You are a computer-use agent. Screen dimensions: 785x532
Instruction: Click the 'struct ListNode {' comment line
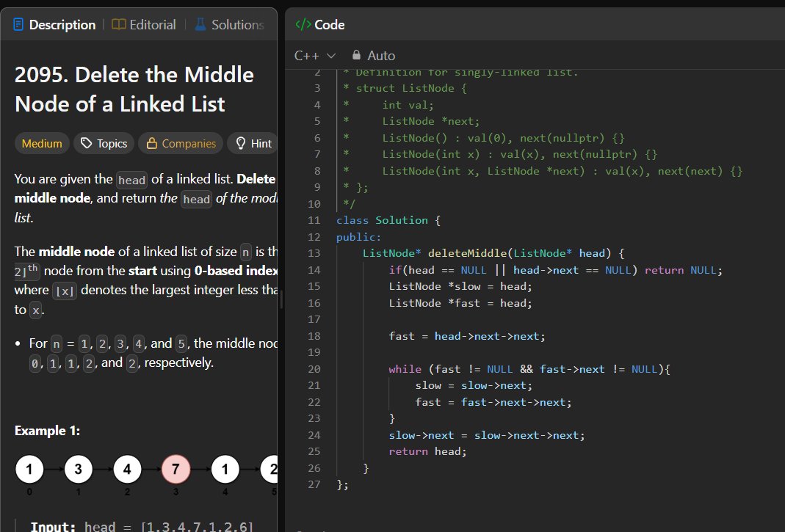(x=405, y=88)
